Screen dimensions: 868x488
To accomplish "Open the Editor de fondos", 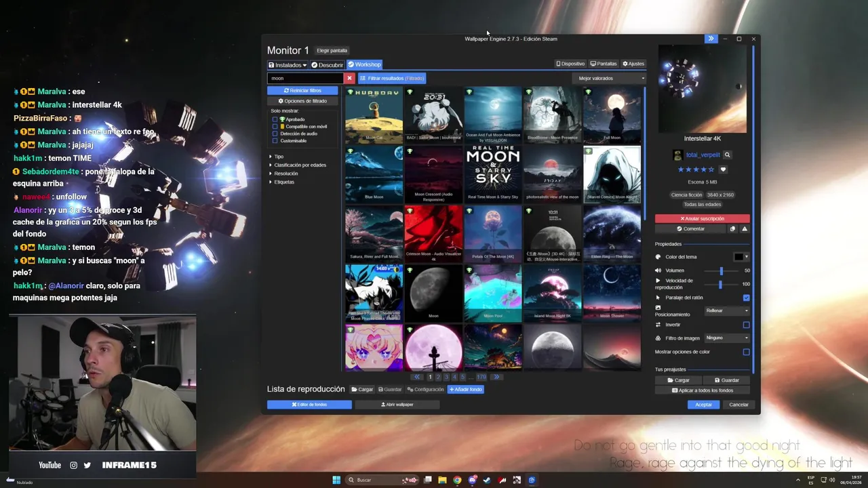I will click(x=309, y=405).
